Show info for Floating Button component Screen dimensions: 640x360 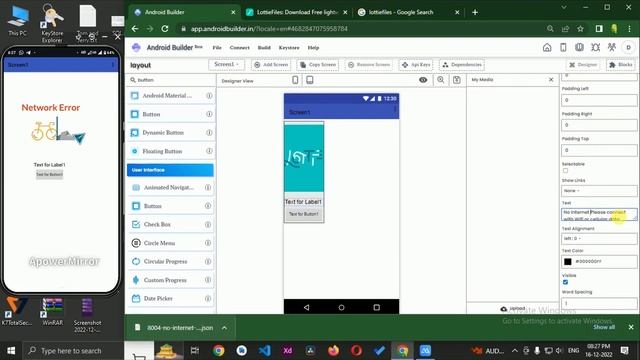click(209, 151)
